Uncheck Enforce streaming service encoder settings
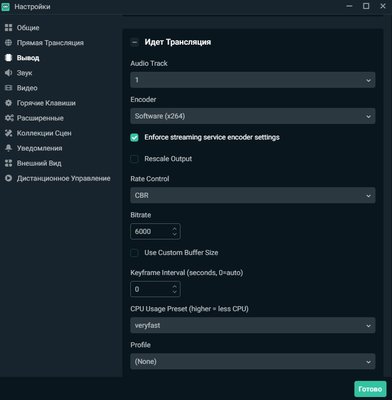The width and height of the screenshot is (392, 400). (x=134, y=137)
